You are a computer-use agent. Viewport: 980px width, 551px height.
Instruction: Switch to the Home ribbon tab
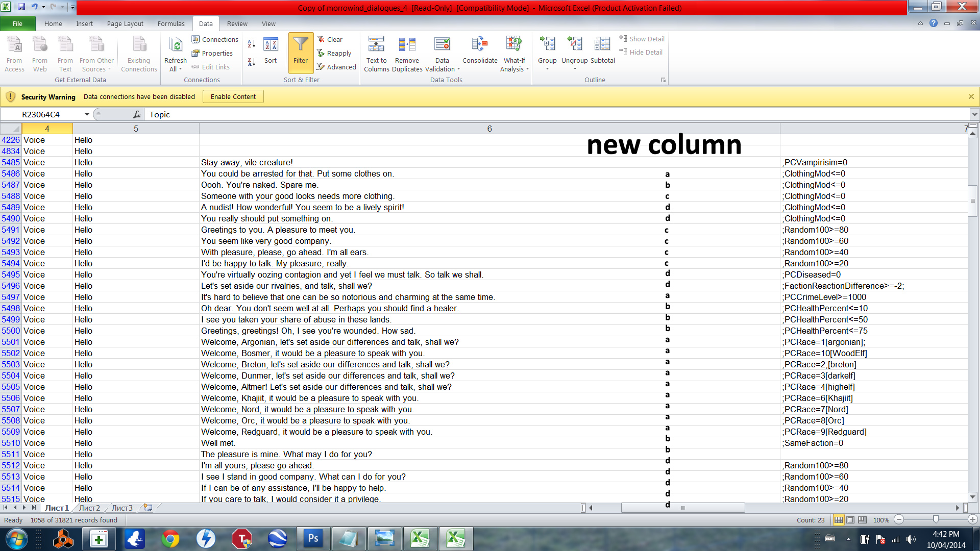click(53, 23)
